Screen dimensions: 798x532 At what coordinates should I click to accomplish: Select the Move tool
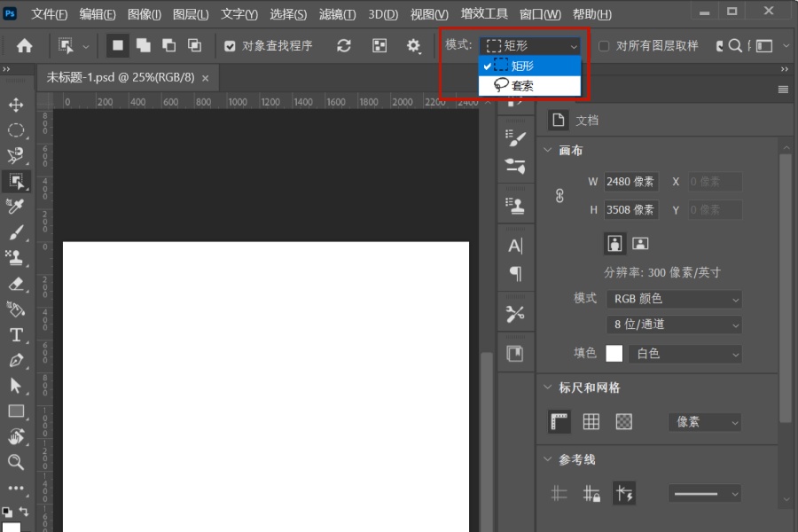click(x=16, y=105)
